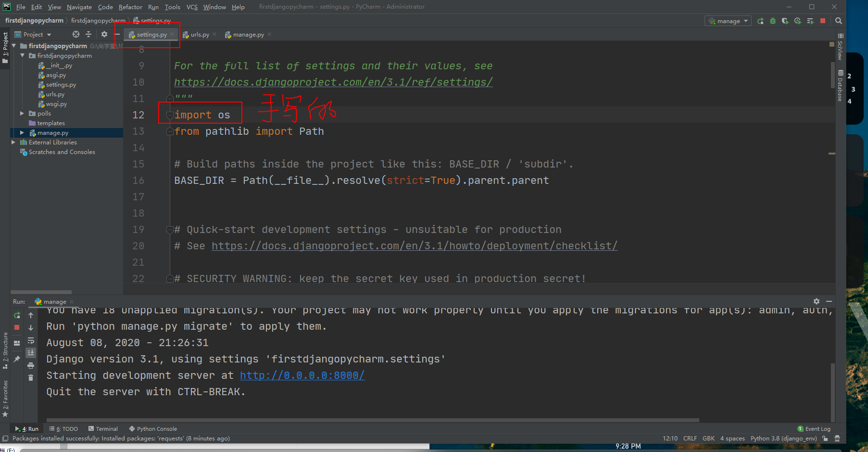
Task: Stop the running server from top toolbar
Action: click(x=823, y=21)
